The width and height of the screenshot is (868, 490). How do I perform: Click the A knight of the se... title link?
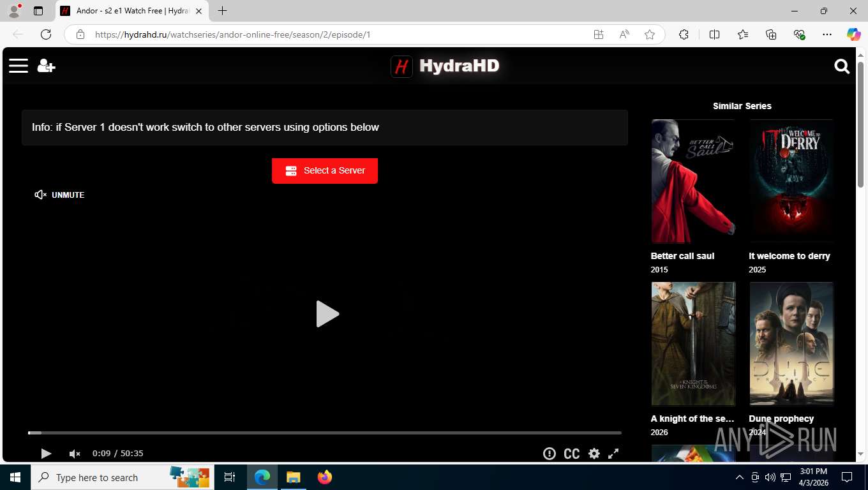[692, 419]
